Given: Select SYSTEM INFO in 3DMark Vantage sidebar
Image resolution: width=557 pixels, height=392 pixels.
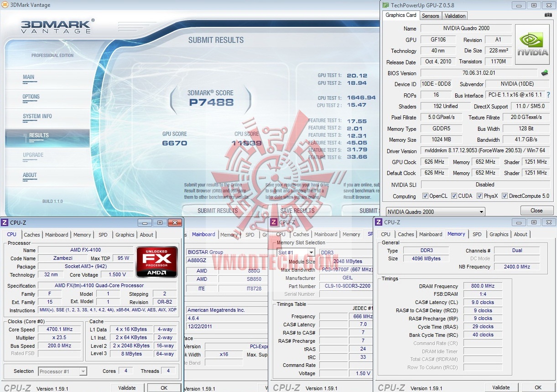Looking at the screenshot, I should tap(37, 116).
